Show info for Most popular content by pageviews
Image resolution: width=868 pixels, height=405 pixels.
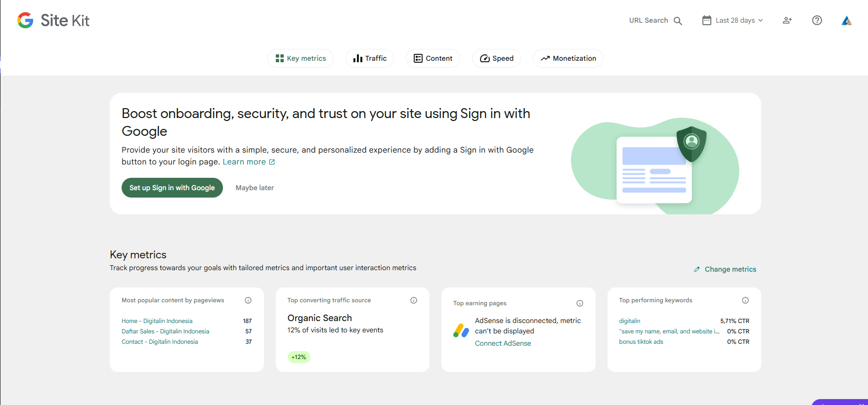[248, 300]
